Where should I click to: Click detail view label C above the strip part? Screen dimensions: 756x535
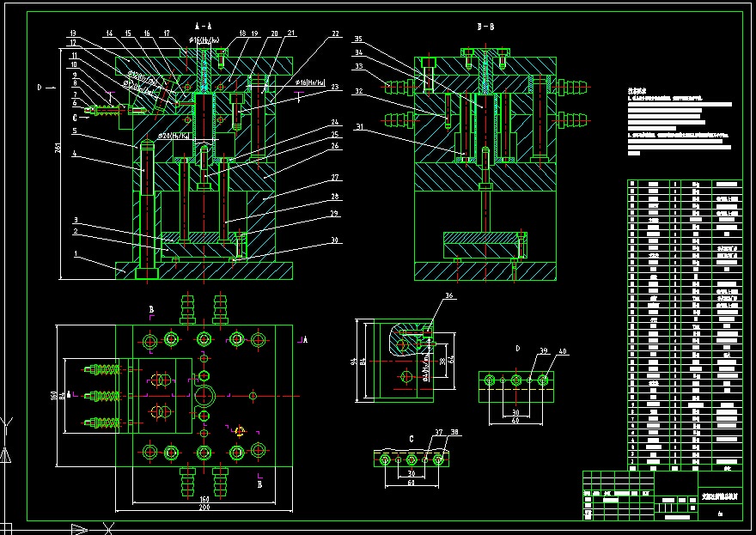click(412, 437)
